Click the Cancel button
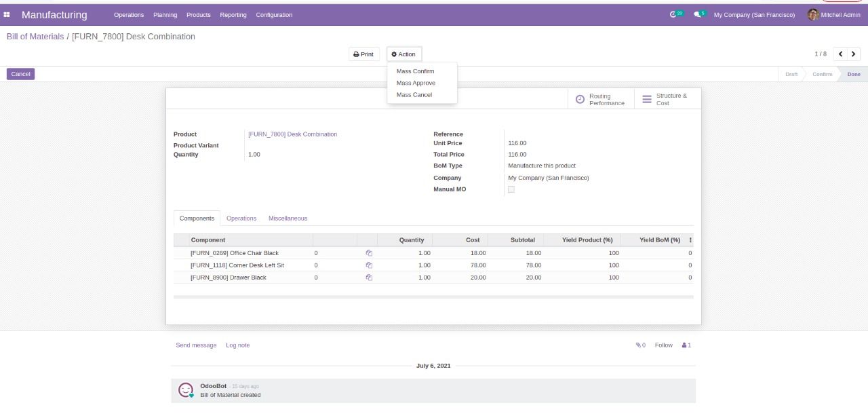 (20, 74)
